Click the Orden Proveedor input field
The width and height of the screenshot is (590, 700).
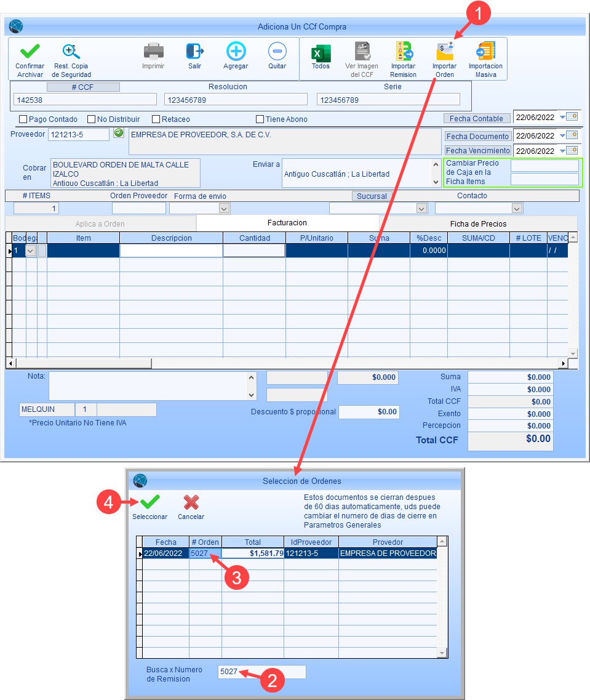139,209
